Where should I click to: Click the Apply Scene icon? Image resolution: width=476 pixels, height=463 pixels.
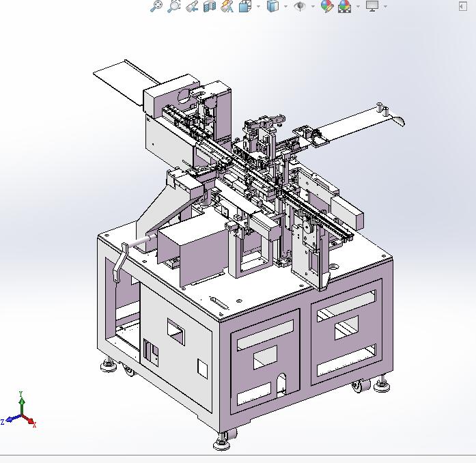[345, 6]
